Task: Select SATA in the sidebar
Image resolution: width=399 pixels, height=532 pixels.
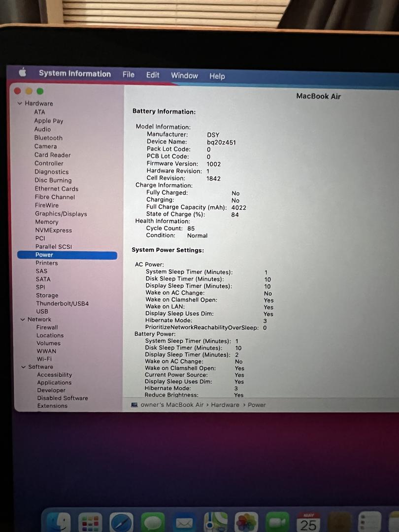Action: (43, 279)
